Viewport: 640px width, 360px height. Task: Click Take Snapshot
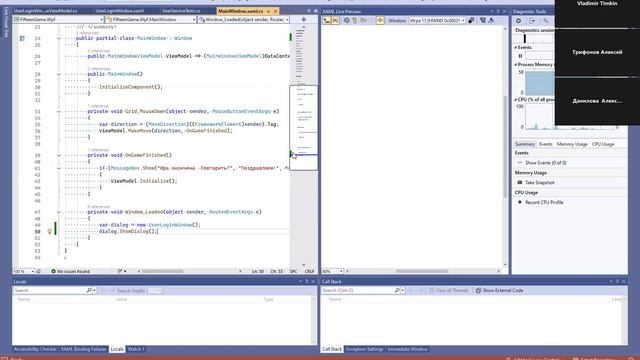pyautogui.click(x=539, y=182)
